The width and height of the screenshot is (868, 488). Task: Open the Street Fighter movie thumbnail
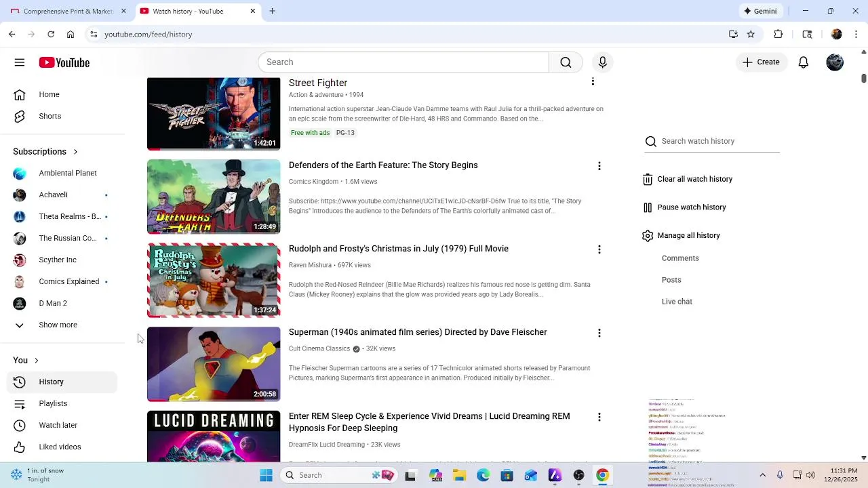[x=214, y=113]
